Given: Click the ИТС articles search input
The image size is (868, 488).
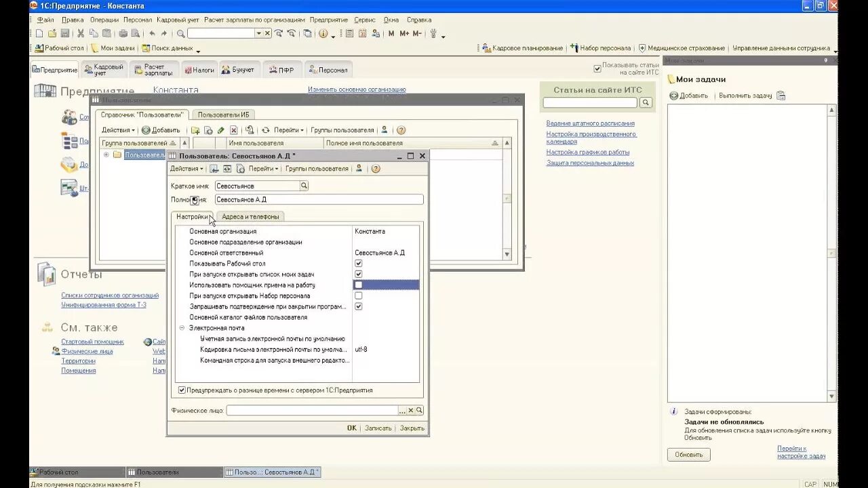Looking at the screenshot, I should click(x=590, y=102).
